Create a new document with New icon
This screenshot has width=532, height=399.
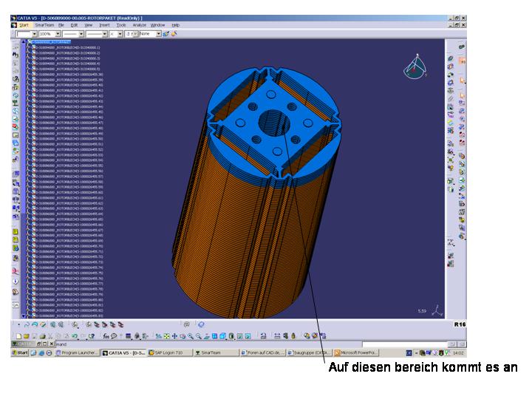click(x=18, y=336)
